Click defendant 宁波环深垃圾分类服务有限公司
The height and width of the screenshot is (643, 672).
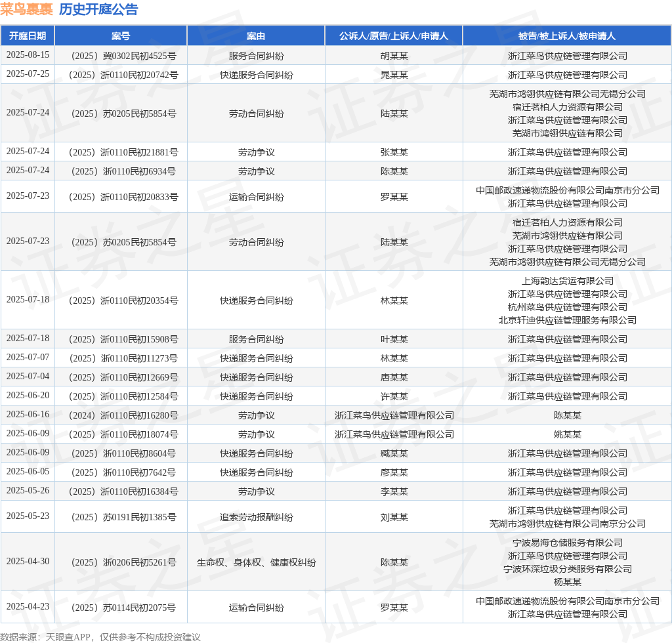coord(568,569)
